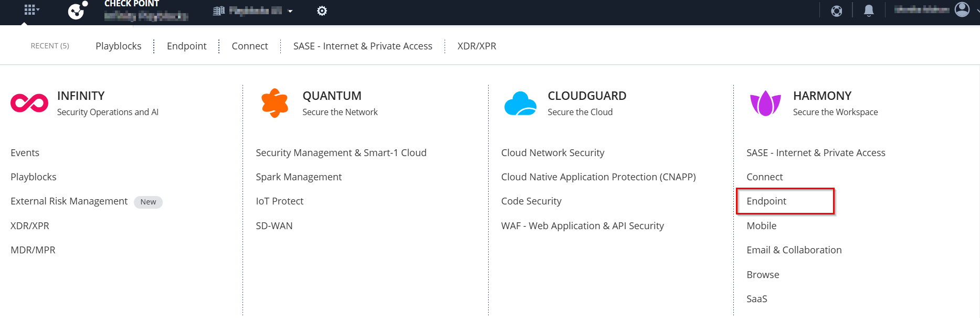
Task: Open Endpoint from the recent bar
Action: [x=187, y=46]
